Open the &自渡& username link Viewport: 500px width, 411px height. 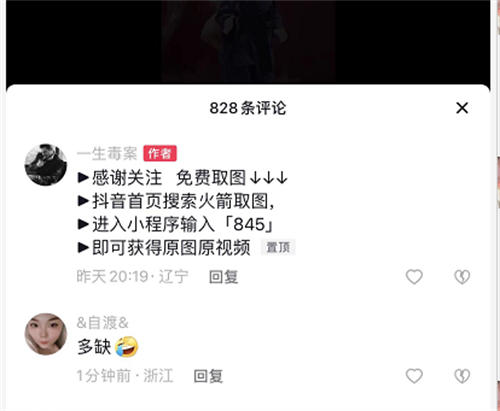[x=102, y=323]
